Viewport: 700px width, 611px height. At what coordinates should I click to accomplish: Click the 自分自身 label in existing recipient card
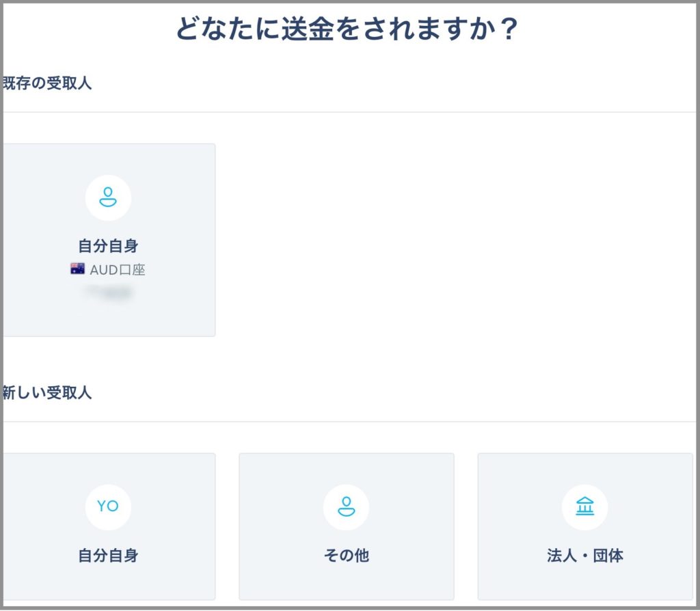pos(108,245)
